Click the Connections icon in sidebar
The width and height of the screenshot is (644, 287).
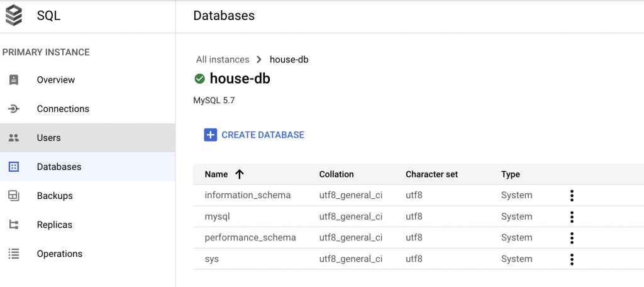[14, 109]
